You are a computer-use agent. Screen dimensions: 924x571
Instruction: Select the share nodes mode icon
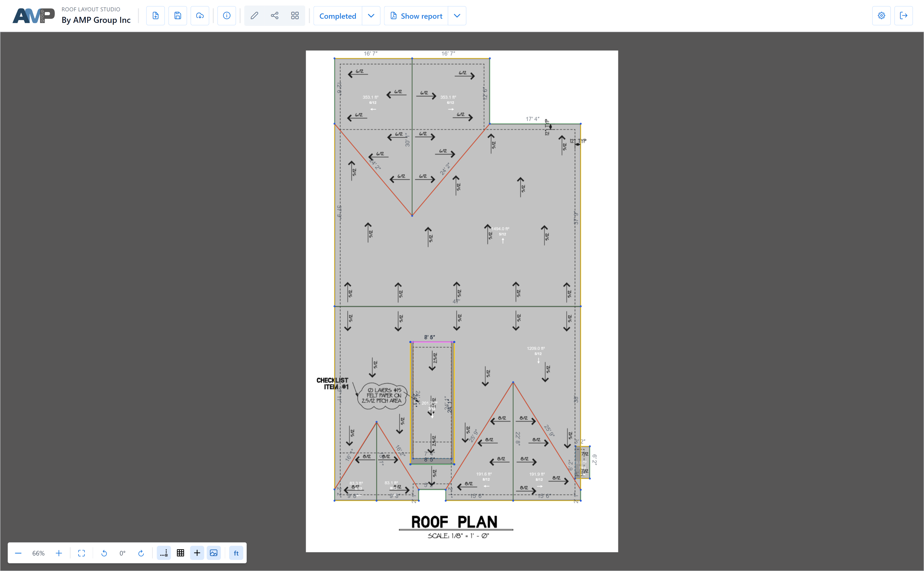click(274, 15)
